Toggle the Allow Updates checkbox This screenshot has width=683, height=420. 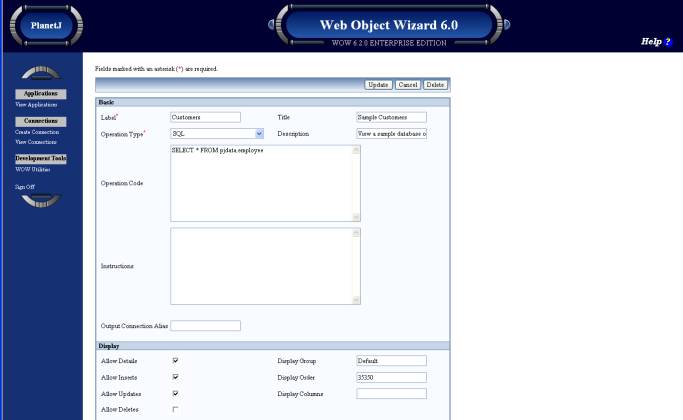click(x=175, y=393)
